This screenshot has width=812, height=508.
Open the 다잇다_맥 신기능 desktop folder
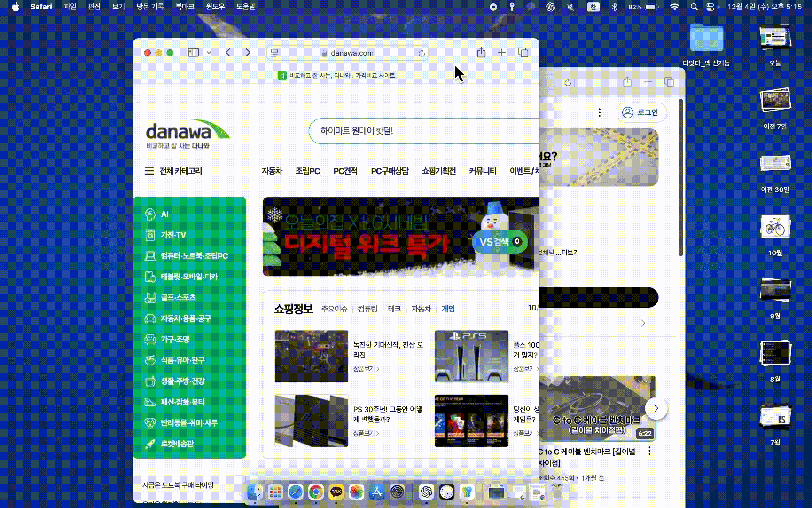click(x=706, y=45)
